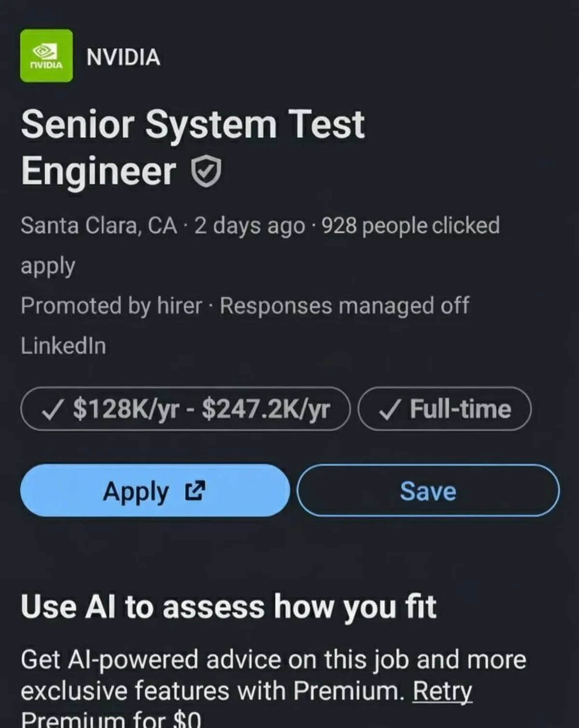Click the checkmark icon in the Full-time chip

point(389,410)
